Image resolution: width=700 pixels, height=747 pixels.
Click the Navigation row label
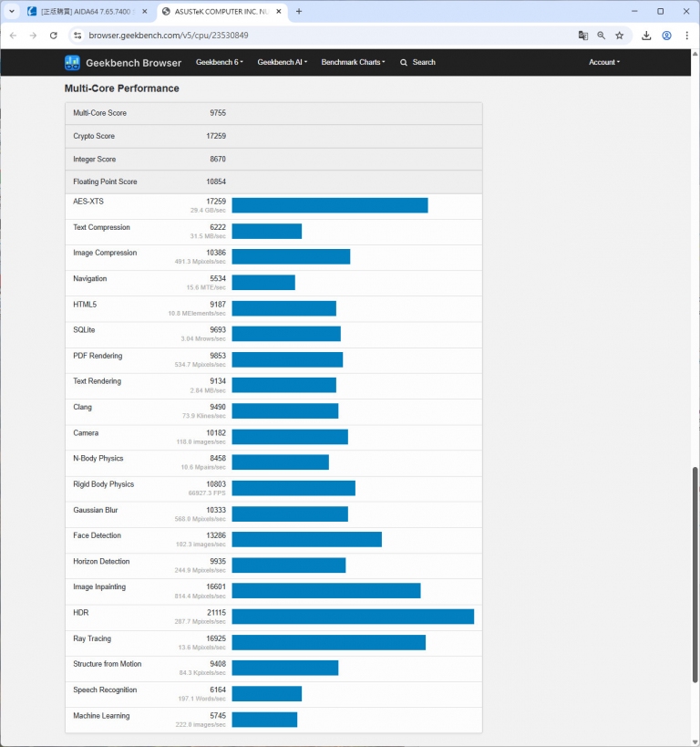pyautogui.click(x=90, y=278)
